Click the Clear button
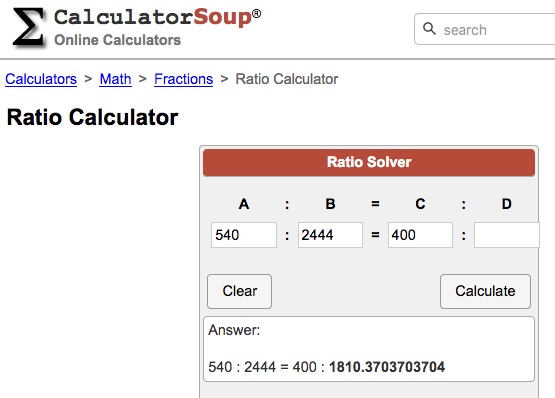 pos(240,291)
